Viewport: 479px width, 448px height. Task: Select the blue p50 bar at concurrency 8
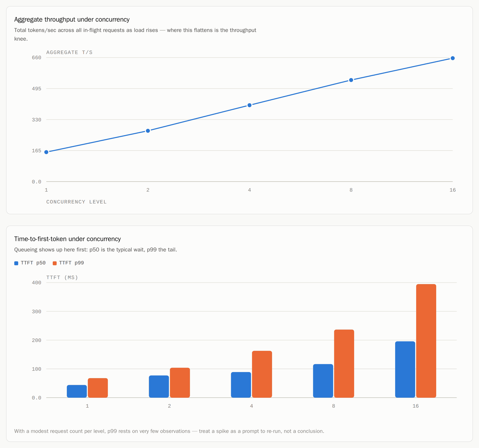point(323,381)
